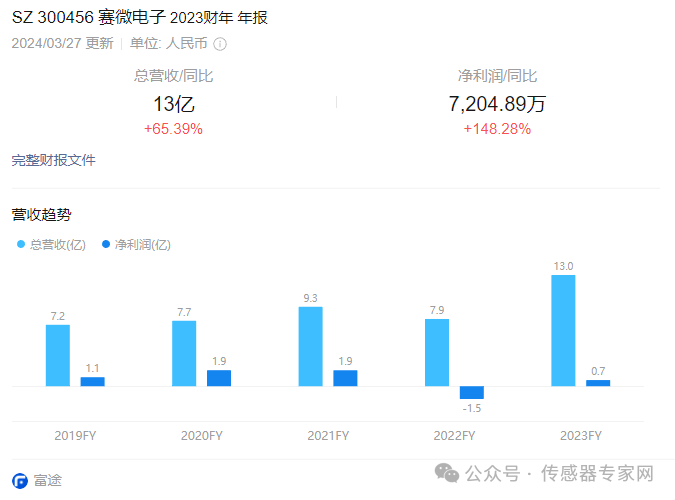Viewport: 675px width, 500px height.
Task: Select the 2023FY revenue bar labeled 13.0
Action: click(563, 330)
